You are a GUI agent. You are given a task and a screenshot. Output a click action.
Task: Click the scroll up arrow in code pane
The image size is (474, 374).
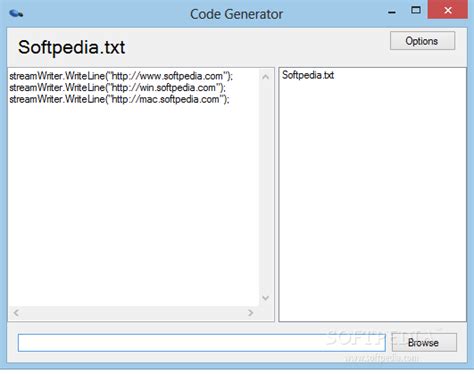coord(266,77)
